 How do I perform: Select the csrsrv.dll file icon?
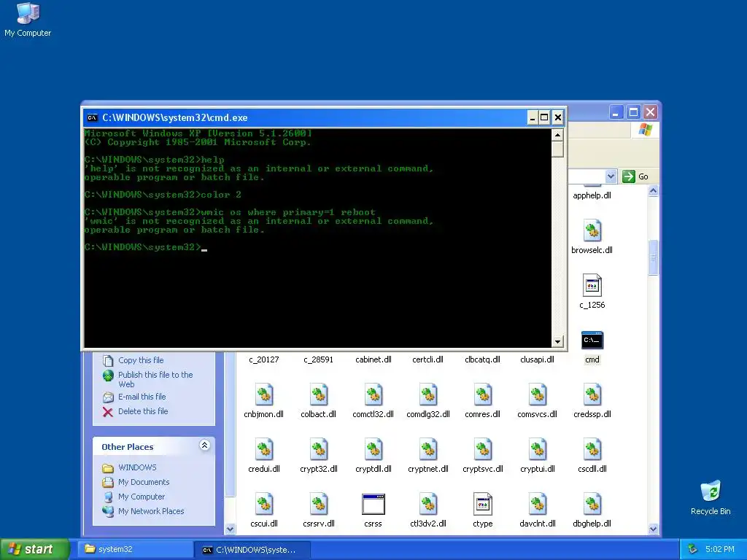coord(318,505)
